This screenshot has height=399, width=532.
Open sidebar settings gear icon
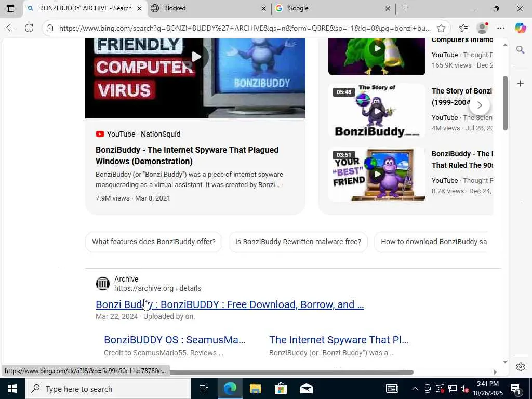[x=521, y=367]
